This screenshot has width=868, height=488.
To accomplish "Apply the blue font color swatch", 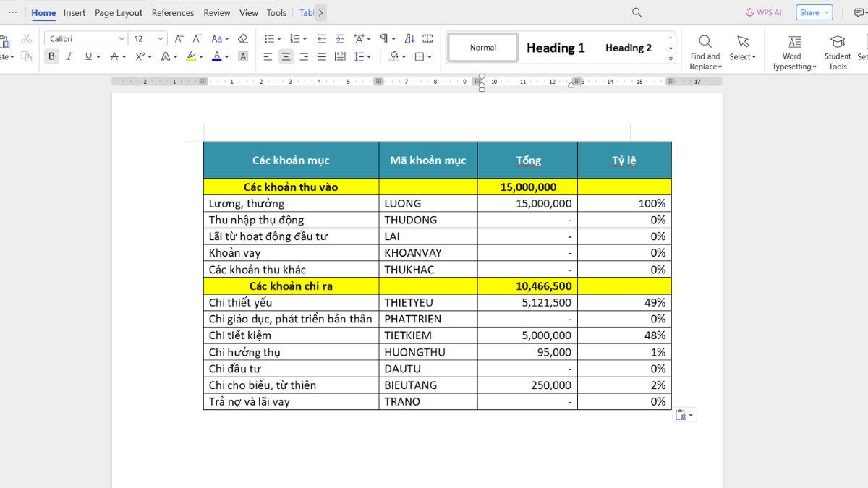I will 216,56.
